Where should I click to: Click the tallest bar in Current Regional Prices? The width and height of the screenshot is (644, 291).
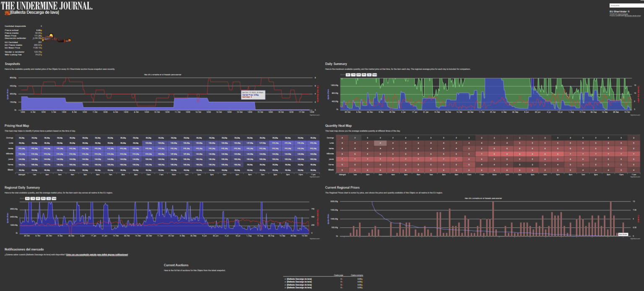pos(493,219)
